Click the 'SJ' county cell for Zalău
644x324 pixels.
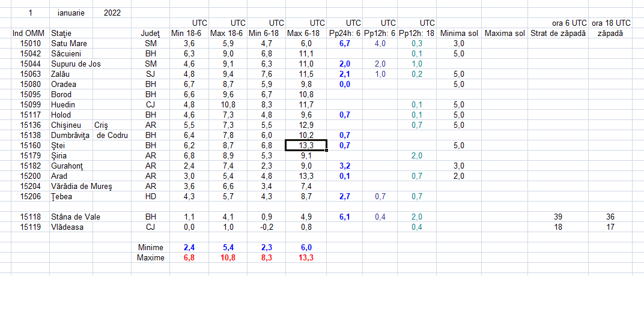coord(150,74)
